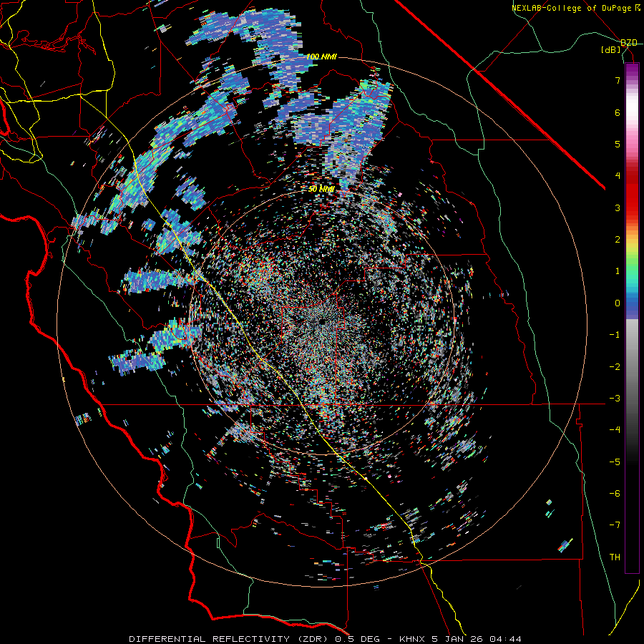Click the 4 value on the color scale

point(618,176)
